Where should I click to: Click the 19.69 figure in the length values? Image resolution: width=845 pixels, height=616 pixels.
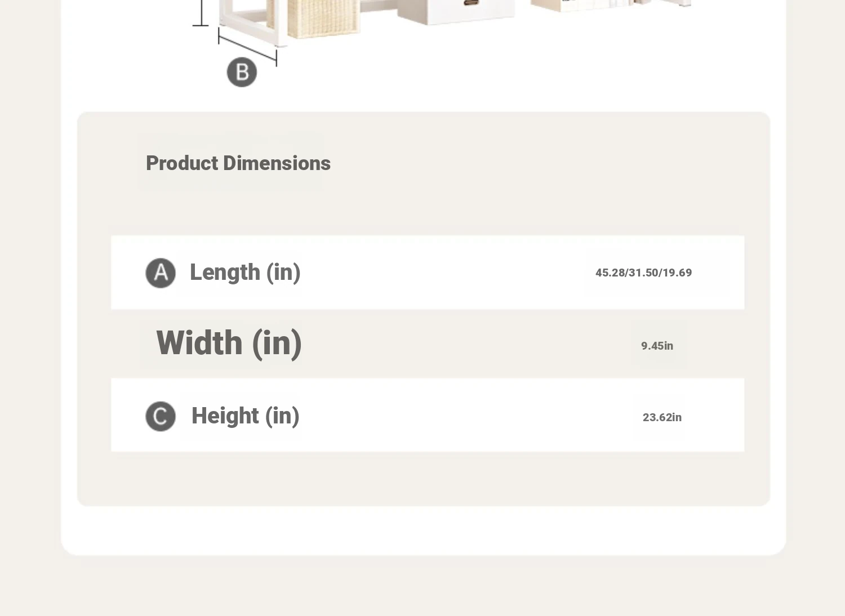[677, 273]
